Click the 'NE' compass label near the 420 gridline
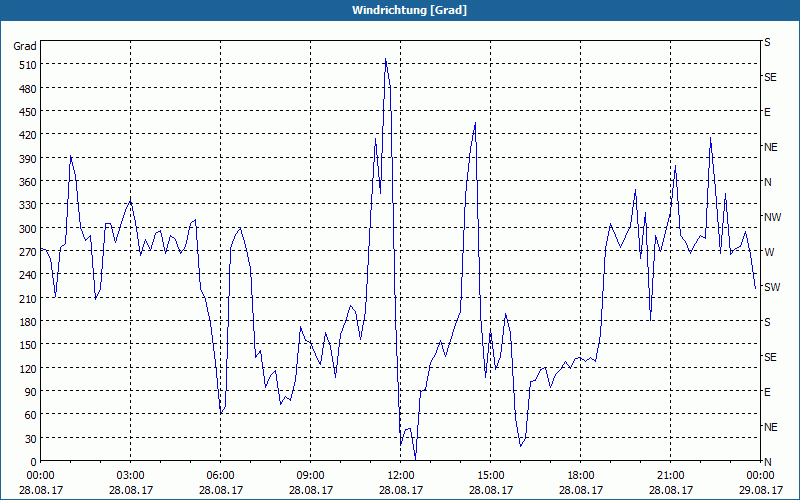 [x=771, y=147]
